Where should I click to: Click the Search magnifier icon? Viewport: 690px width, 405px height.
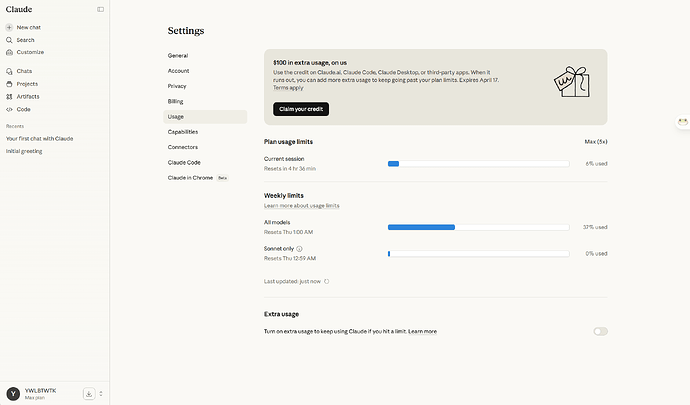[x=9, y=40]
